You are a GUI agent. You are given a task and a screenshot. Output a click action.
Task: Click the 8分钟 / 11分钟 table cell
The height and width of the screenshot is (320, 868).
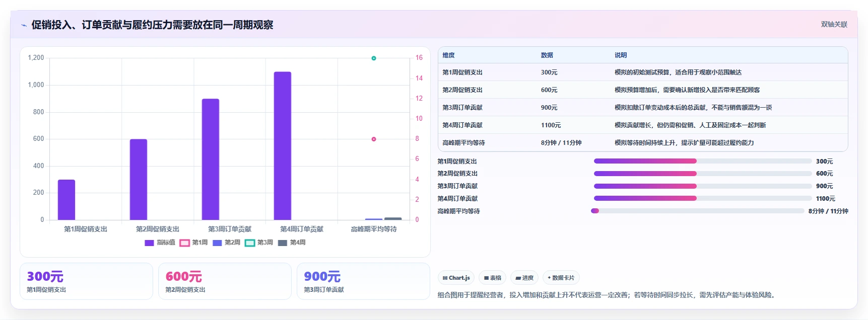click(x=561, y=143)
